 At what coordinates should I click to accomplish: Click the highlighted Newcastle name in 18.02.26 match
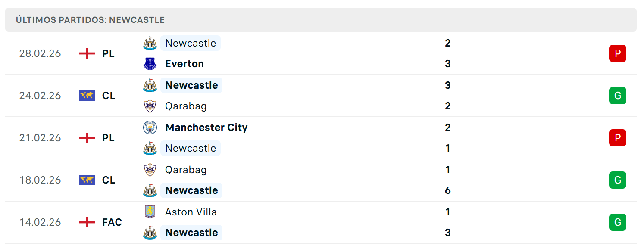pyautogui.click(x=191, y=190)
